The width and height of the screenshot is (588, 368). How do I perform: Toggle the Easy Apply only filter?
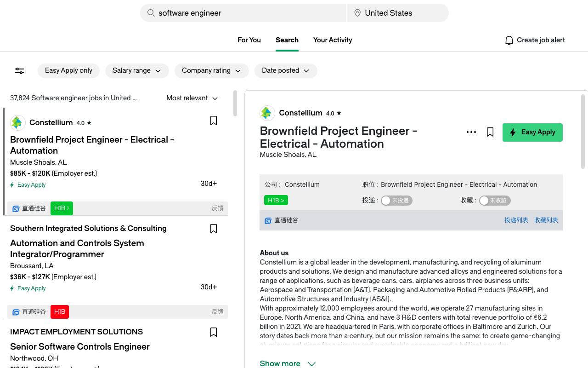coord(68,71)
